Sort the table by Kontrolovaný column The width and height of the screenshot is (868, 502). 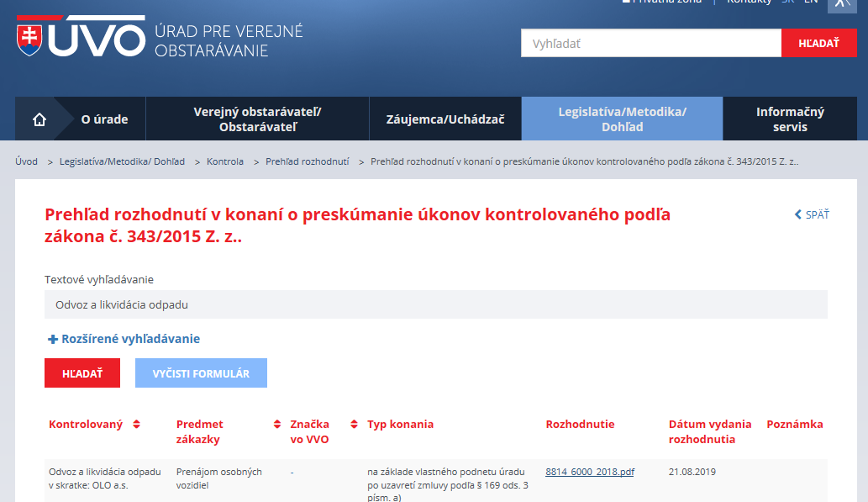[x=136, y=425]
